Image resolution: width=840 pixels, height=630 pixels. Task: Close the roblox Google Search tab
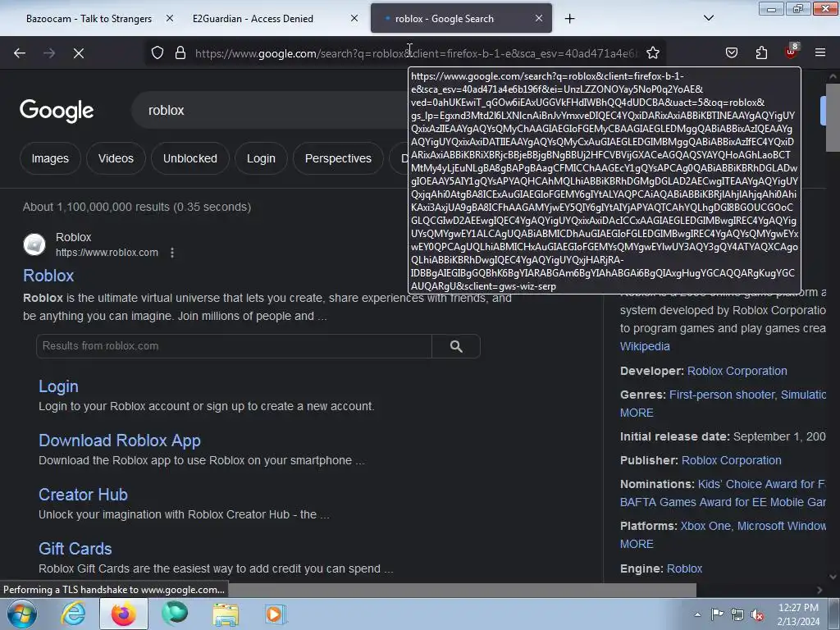(539, 18)
